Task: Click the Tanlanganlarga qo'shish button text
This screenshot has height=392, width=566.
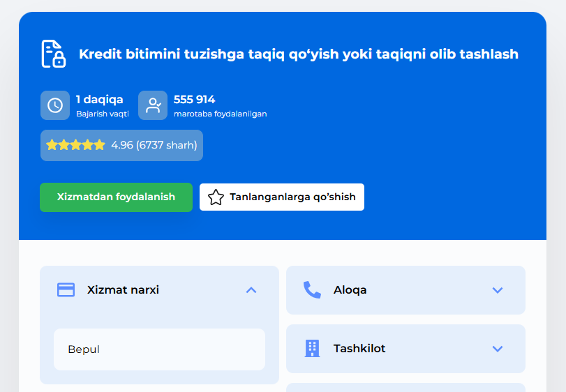Action: click(292, 197)
